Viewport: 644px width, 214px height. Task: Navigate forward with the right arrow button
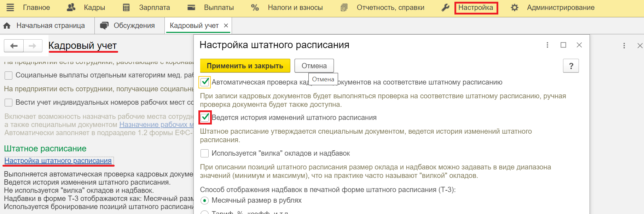[33, 46]
